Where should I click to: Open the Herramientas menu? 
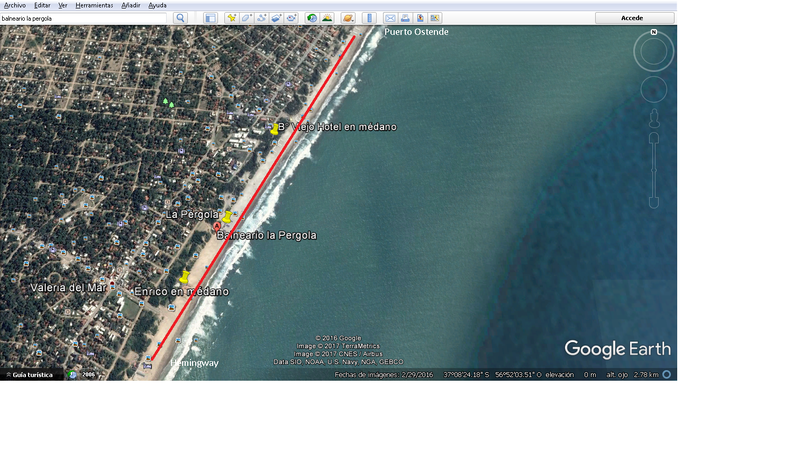pyautogui.click(x=94, y=5)
